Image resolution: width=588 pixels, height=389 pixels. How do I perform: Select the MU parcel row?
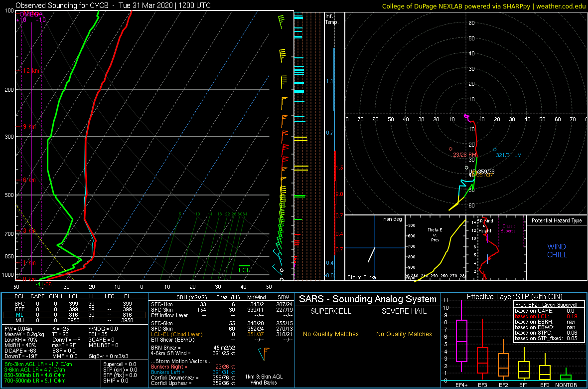74,320
